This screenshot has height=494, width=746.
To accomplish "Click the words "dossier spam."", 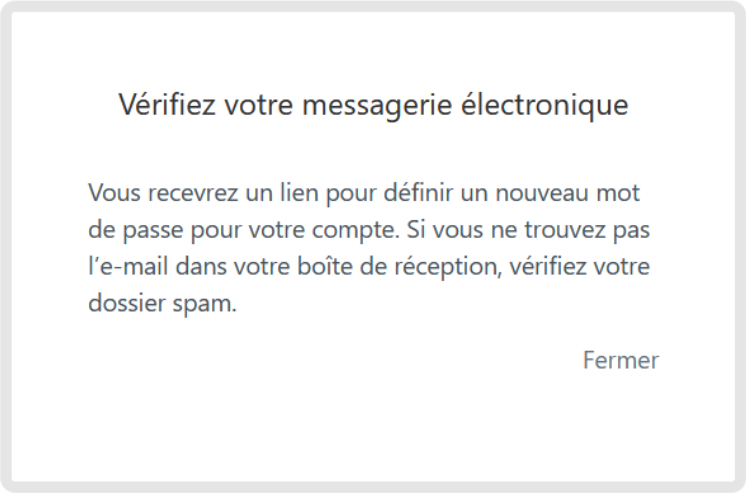I will (162, 304).
